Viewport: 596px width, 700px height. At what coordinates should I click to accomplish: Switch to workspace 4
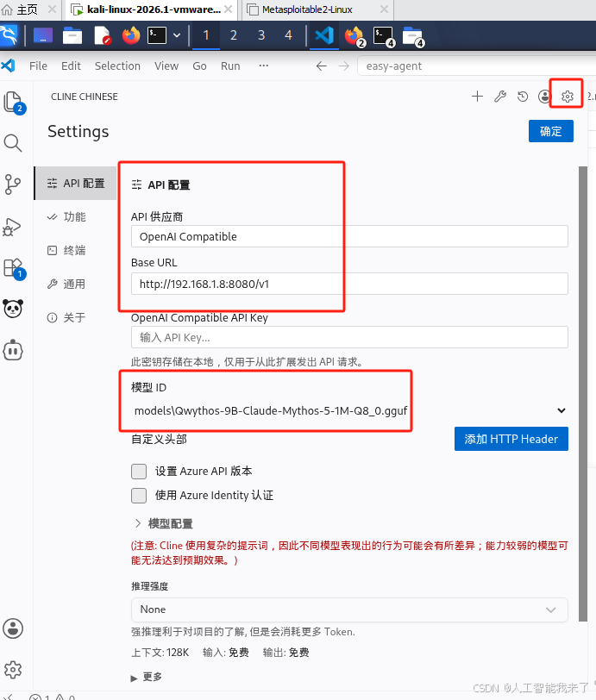tap(289, 35)
